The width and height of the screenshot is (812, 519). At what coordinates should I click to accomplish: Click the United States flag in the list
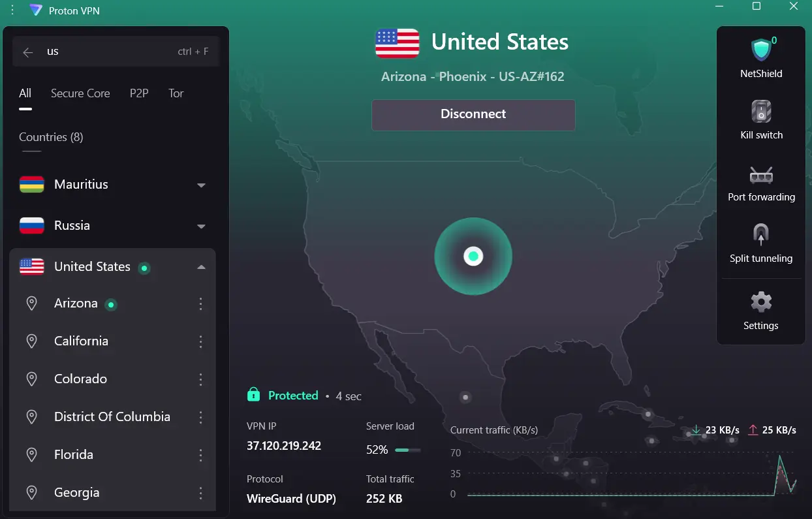[32, 266]
